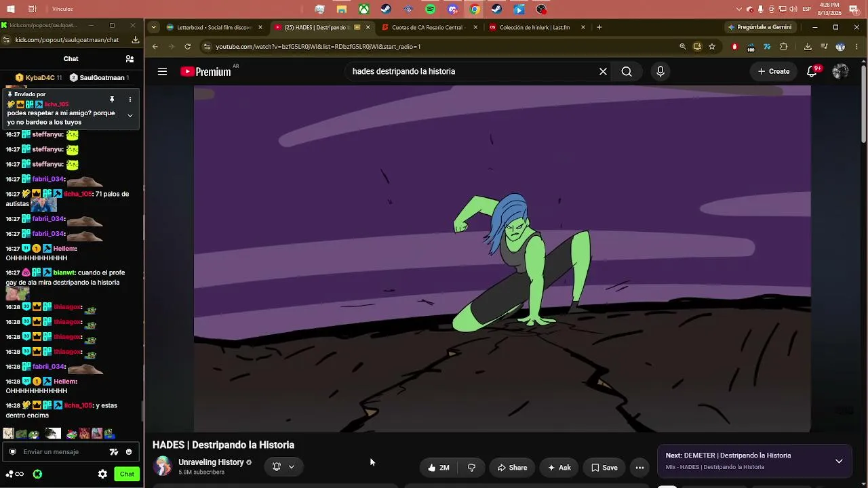868x488 pixels.
Task: Expand the Next: DEMETER playlist panel
Action: (x=839, y=461)
